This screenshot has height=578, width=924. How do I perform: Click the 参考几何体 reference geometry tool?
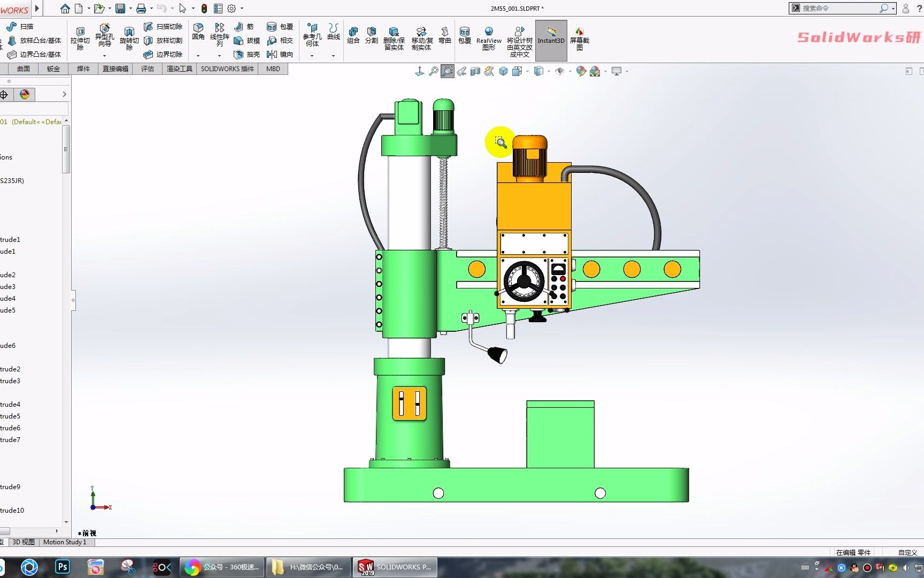click(x=312, y=35)
